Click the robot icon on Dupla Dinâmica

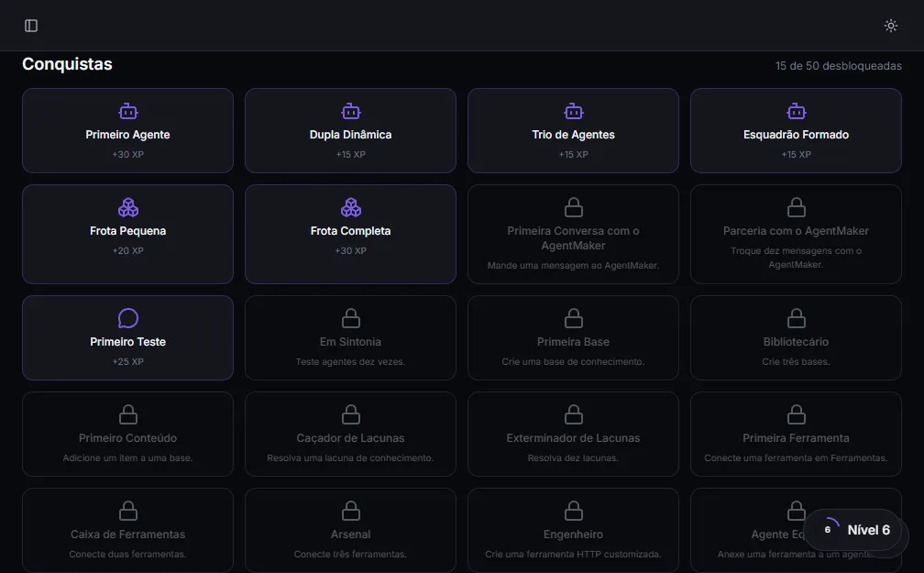(350, 111)
